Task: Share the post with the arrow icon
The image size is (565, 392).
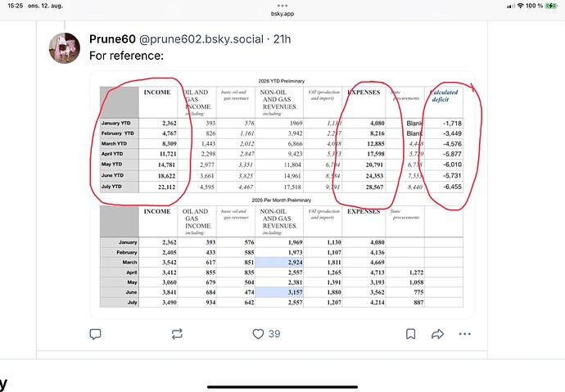Action: click(x=437, y=334)
